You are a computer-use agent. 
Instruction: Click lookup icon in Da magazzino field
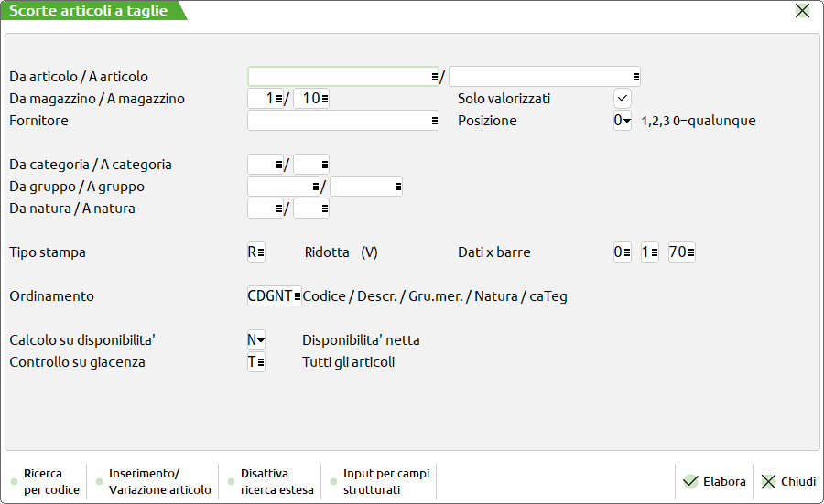(x=278, y=99)
